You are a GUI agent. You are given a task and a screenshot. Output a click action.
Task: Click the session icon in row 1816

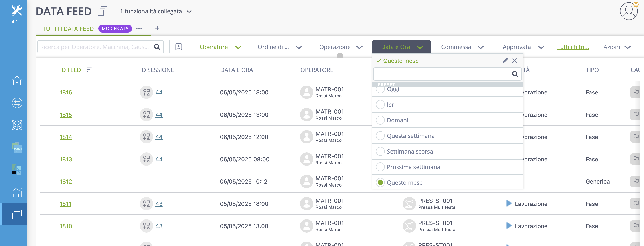[x=146, y=92]
